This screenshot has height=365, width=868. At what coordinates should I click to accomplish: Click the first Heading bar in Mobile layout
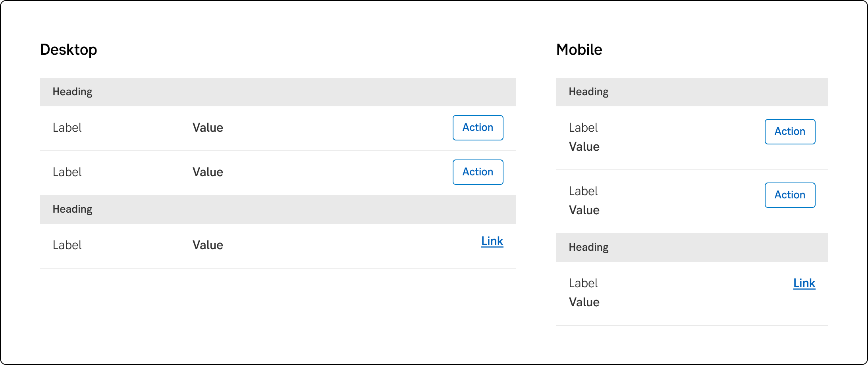[588, 92]
